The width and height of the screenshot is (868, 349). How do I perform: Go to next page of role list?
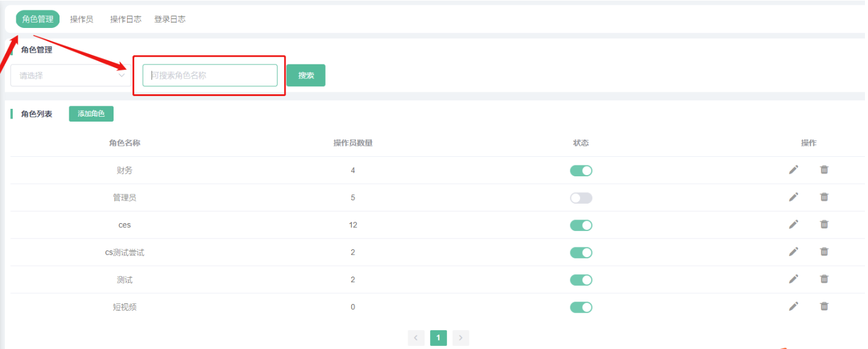click(x=461, y=338)
